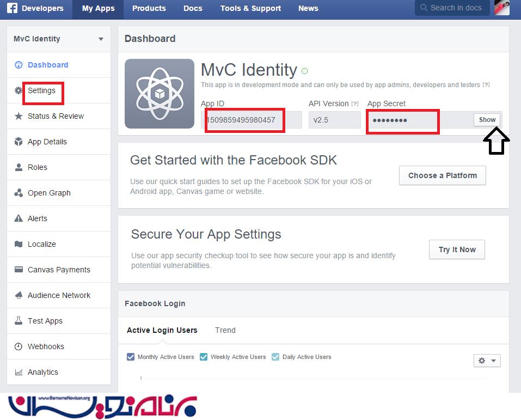The image size is (521, 420).
Task: Click the Canvas Payments card icon
Action: (19, 269)
